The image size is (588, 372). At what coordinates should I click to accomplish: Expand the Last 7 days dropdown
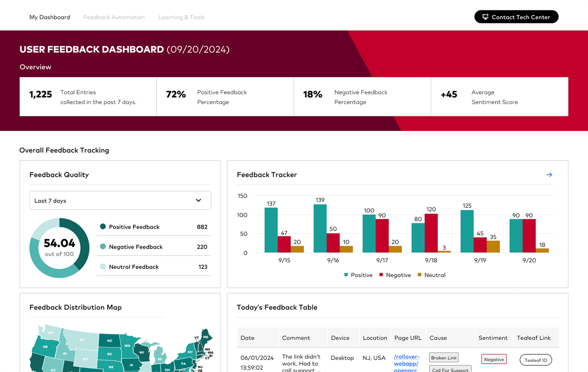click(120, 200)
